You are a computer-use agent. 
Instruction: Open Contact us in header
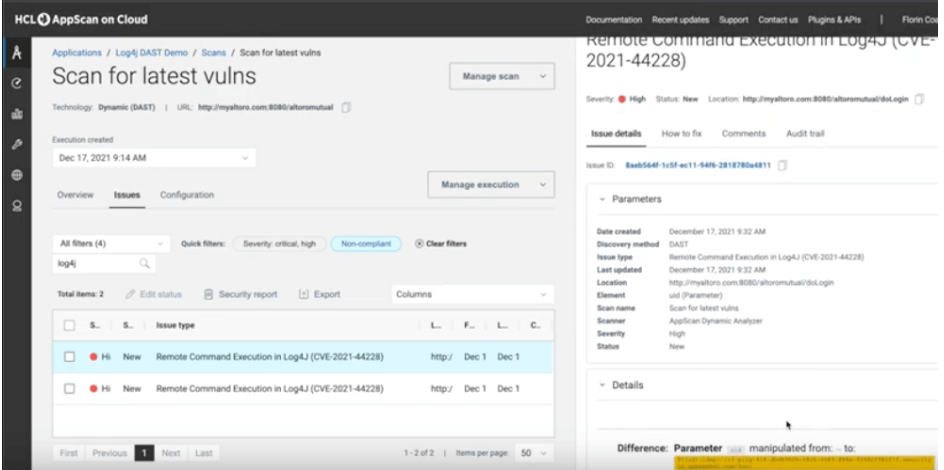(778, 20)
